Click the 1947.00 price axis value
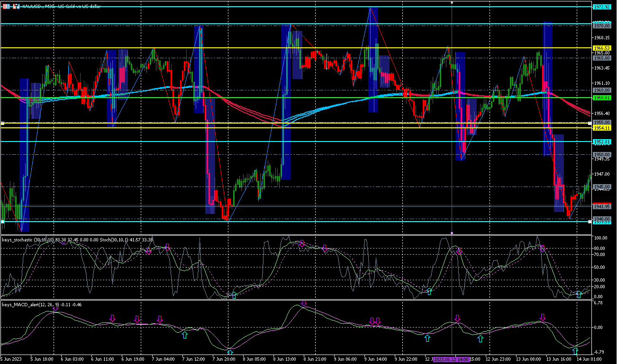Screen dimensions: 617x364 602,174
